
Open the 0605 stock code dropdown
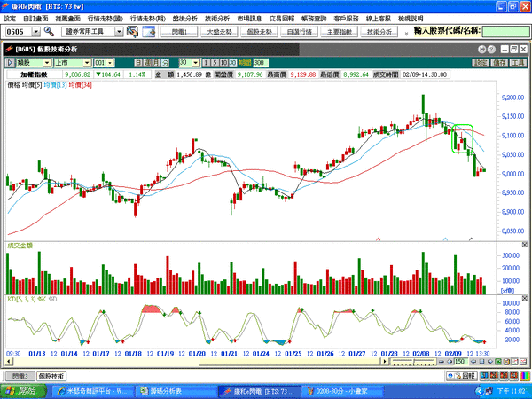click(36, 32)
